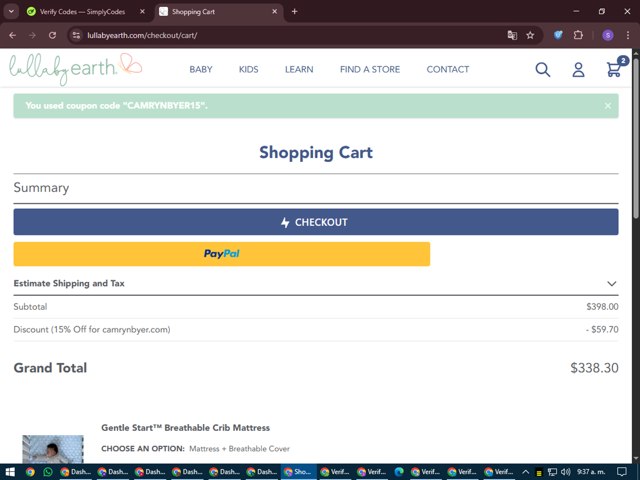The image size is (640, 480).
Task: Dismiss the coupon code notification banner
Action: 608,106
